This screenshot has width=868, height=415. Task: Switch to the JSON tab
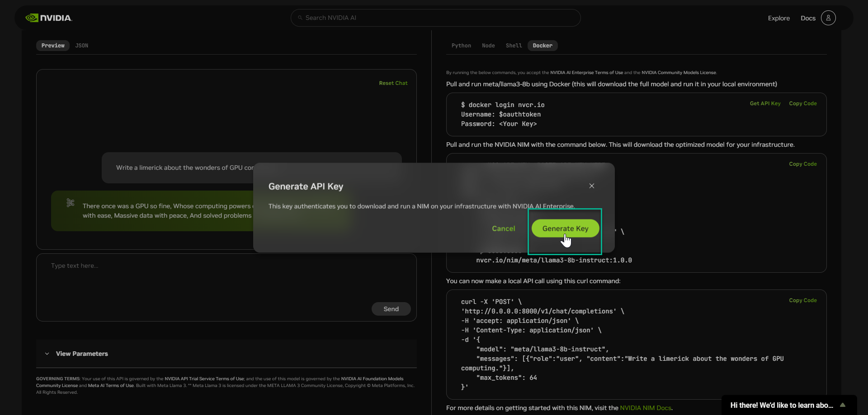click(x=81, y=46)
